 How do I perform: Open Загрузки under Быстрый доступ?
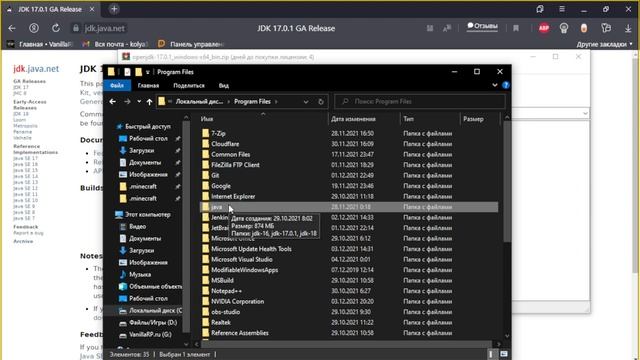coord(141,151)
